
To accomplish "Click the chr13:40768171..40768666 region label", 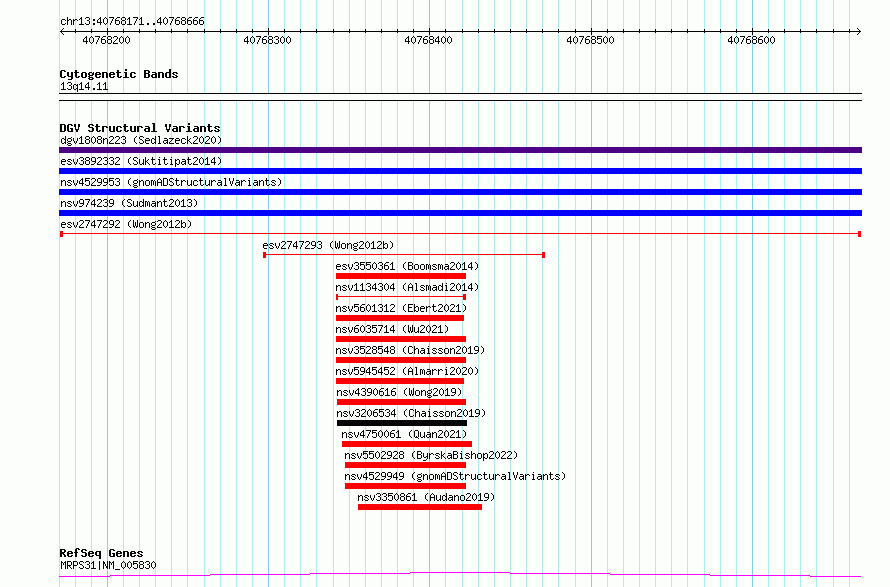I will click(132, 21).
